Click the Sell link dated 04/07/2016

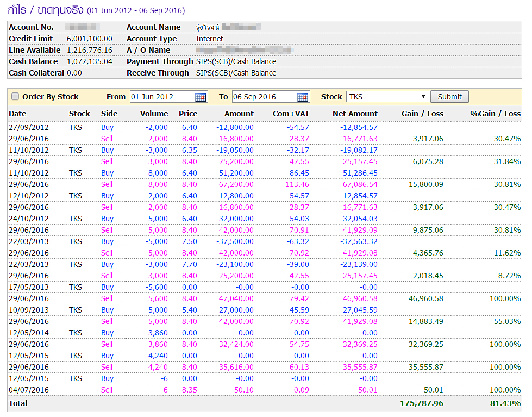[x=107, y=390]
